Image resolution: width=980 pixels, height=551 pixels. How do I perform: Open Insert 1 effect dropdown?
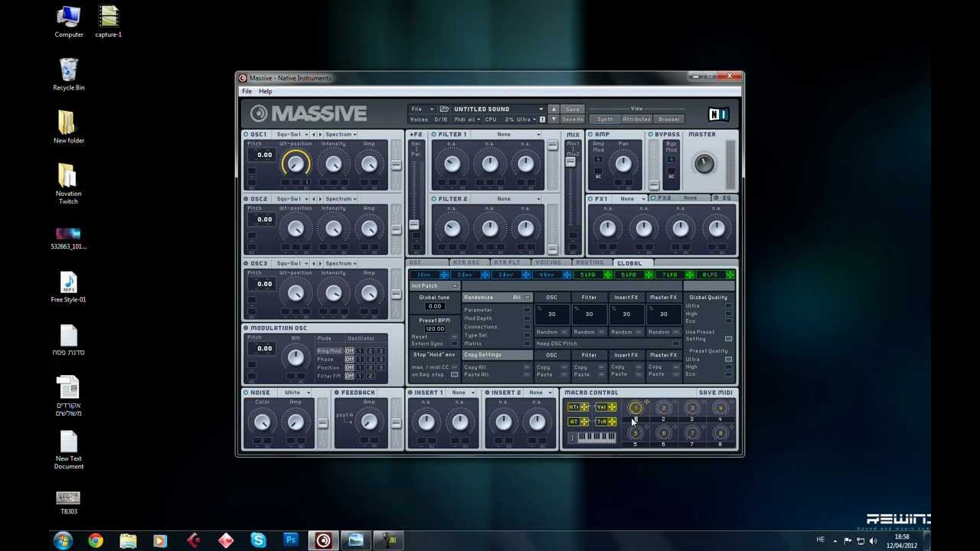point(461,393)
